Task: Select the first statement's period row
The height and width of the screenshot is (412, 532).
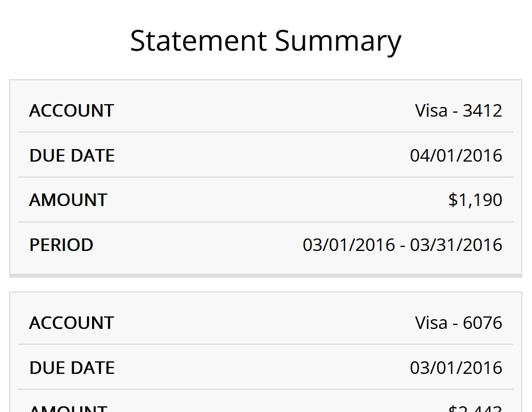Action: 265,245
